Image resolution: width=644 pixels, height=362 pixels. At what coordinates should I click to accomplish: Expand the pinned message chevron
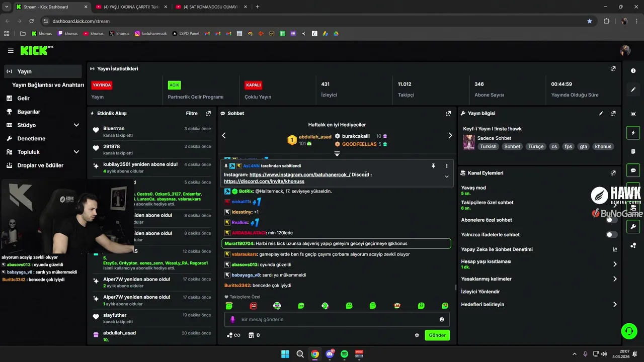point(446,176)
